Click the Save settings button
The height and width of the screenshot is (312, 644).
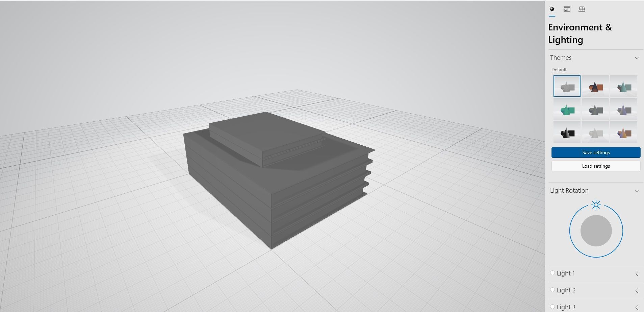[596, 152]
